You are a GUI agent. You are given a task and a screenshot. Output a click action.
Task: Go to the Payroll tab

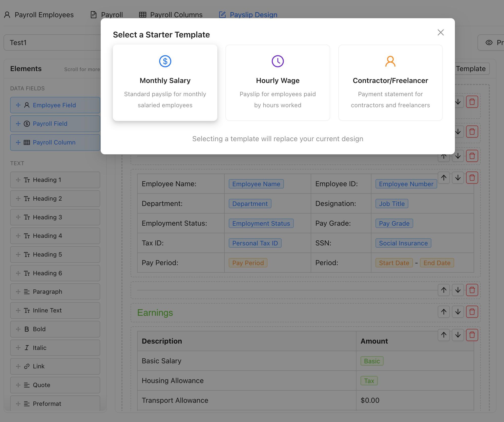(x=107, y=15)
